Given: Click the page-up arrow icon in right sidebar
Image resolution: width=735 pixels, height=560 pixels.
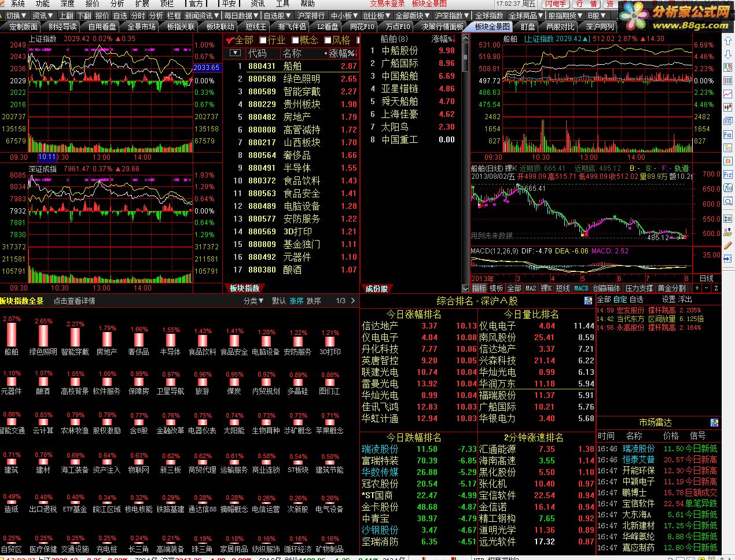Looking at the screenshot, I should [728, 42].
